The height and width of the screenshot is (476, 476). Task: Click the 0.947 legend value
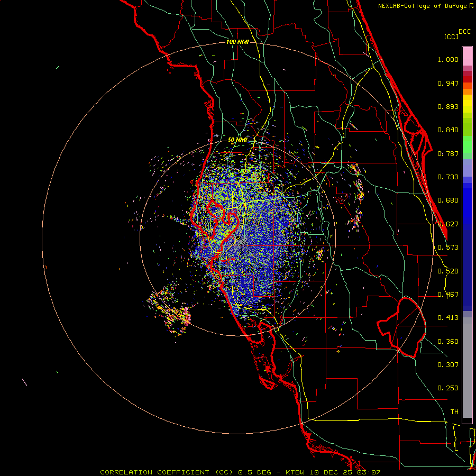tap(448, 83)
